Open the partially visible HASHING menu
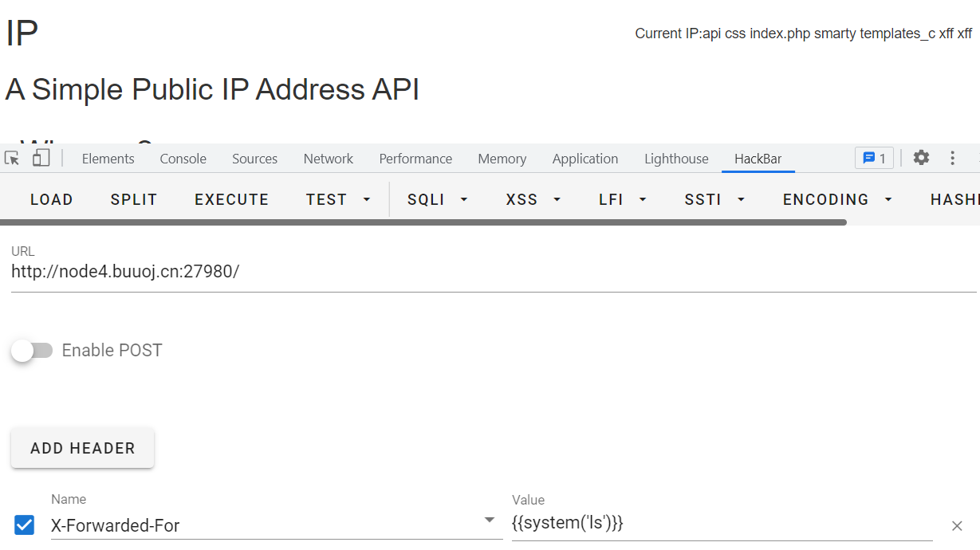The width and height of the screenshot is (980, 550). pyautogui.click(x=954, y=199)
